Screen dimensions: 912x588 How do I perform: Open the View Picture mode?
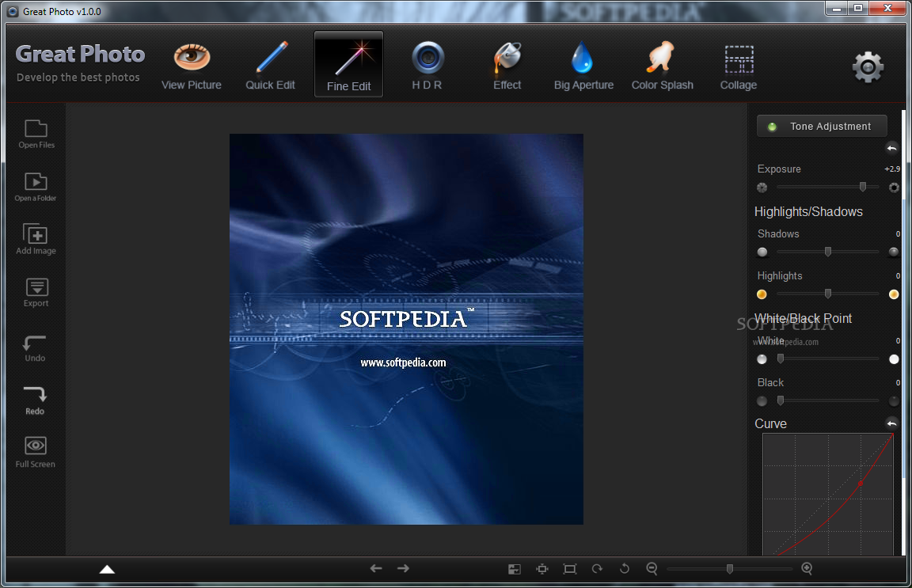pyautogui.click(x=192, y=65)
